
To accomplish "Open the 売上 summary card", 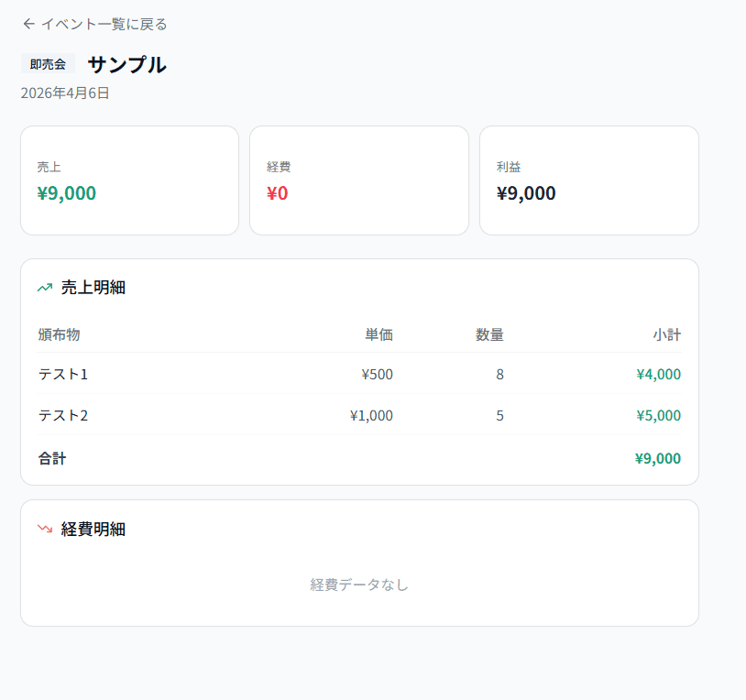I will pos(129,180).
